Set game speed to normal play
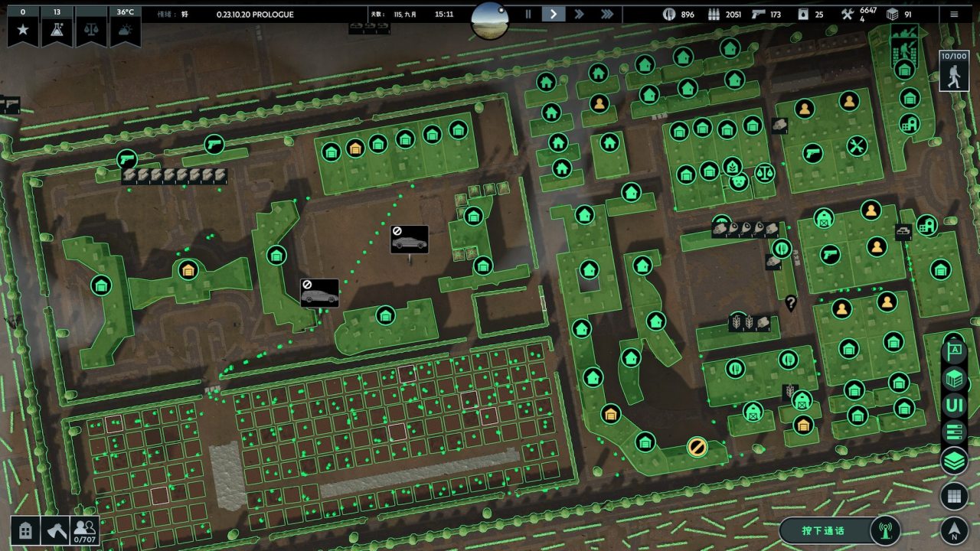980x551 pixels. pyautogui.click(x=553, y=14)
